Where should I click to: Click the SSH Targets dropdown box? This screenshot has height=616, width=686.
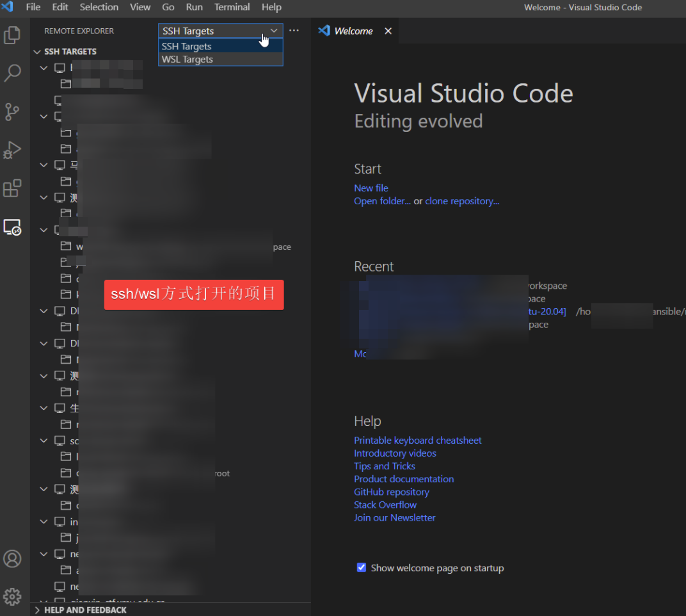click(x=221, y=31)
